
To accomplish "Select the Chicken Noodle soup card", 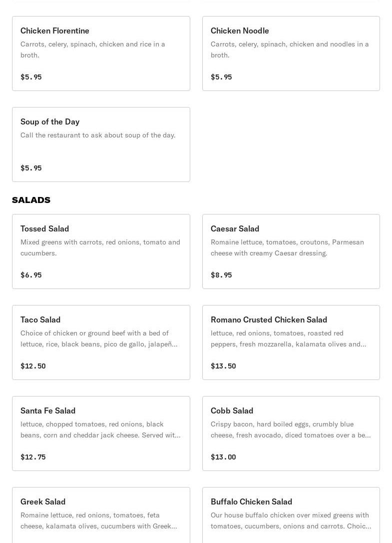I will (x=291, y=53).
